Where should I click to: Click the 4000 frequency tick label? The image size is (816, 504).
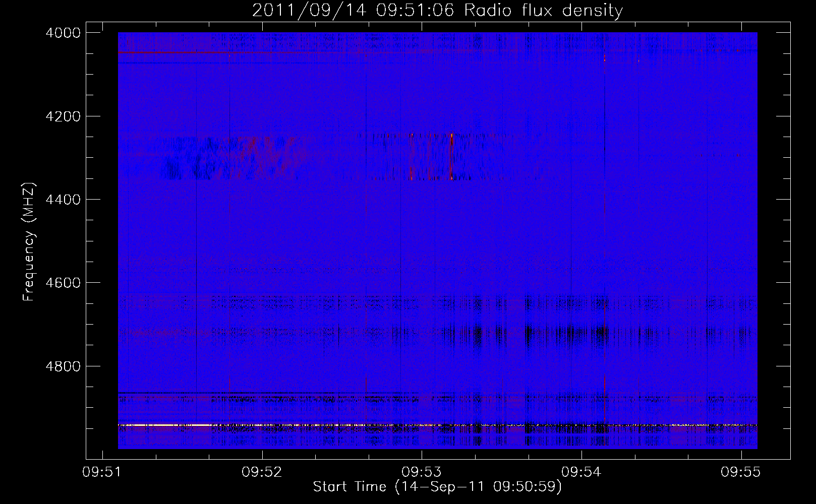tap(63, 33)
